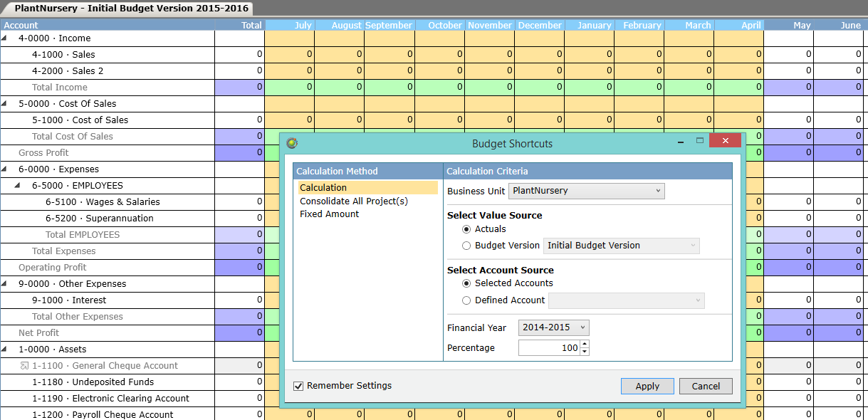Select the Defined Account radio button
868x420 pixels.
point(466,300)
